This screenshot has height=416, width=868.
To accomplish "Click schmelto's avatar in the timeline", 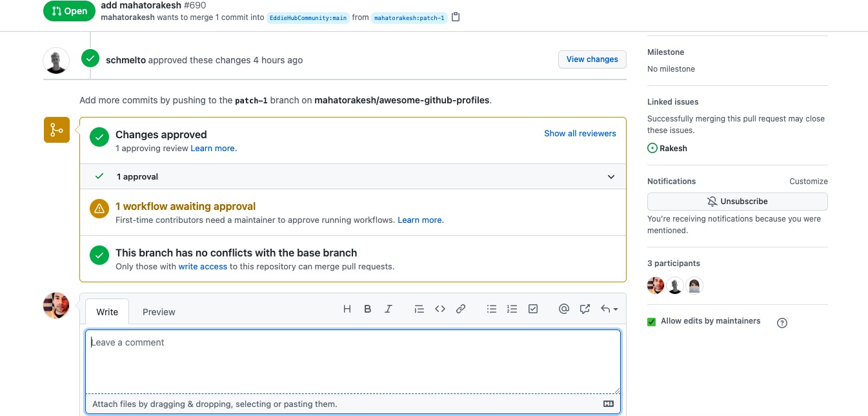I will (x=56, y=61).
